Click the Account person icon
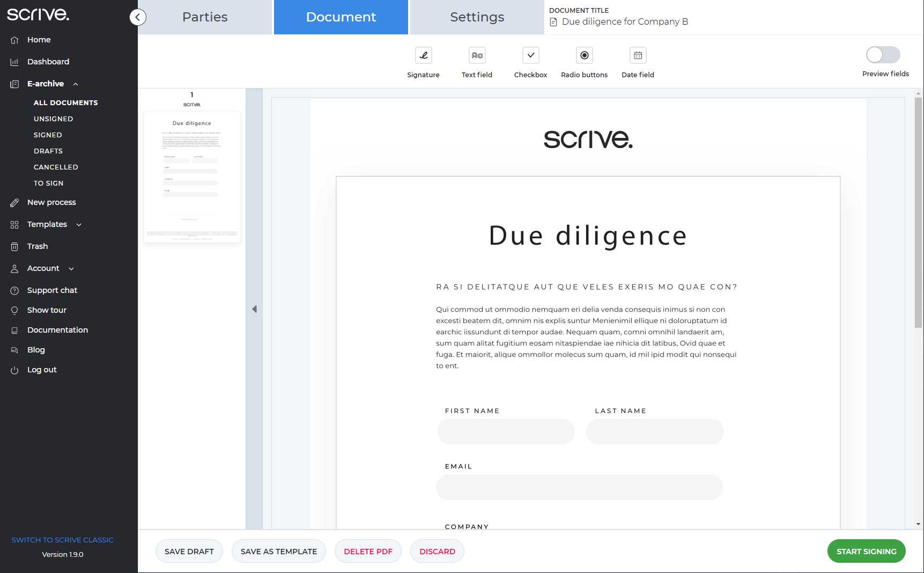 (14, 268)
